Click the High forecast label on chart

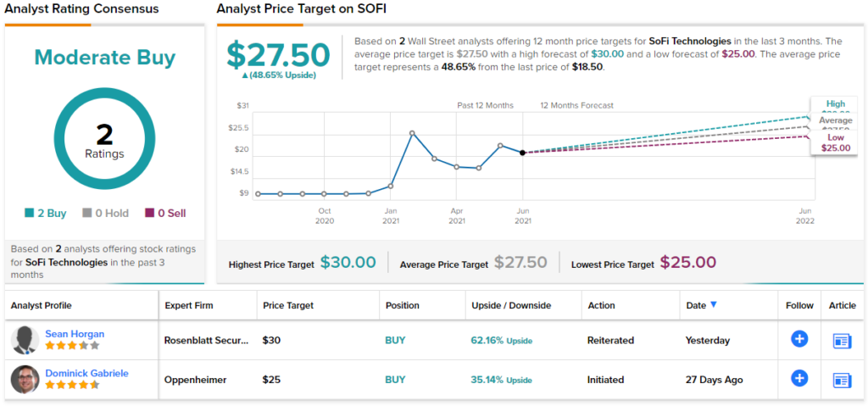pos(835,105)
